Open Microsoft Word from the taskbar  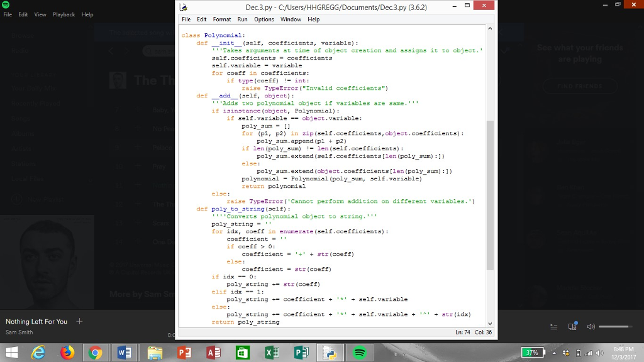coord(123,352)
